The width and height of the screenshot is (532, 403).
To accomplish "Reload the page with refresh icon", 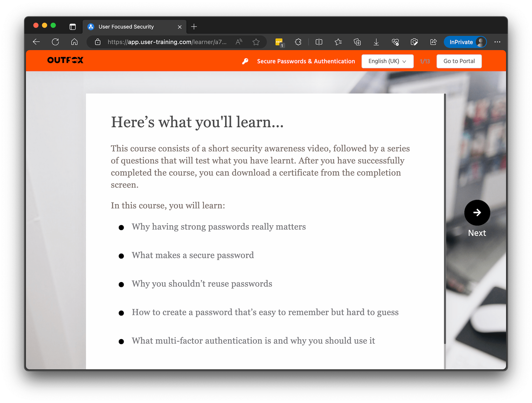I will pyautogui.click(x=55, y=42).
